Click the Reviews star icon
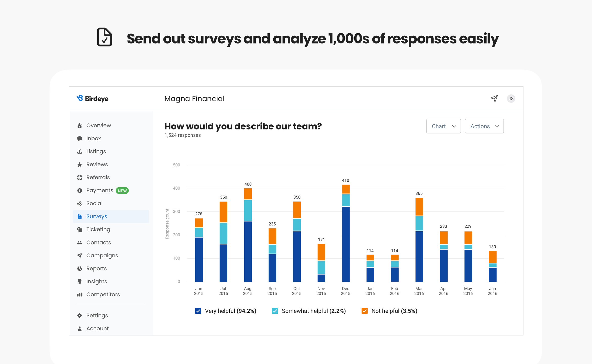This screenshot has height=364, width=592. click(x=80, y=165)
